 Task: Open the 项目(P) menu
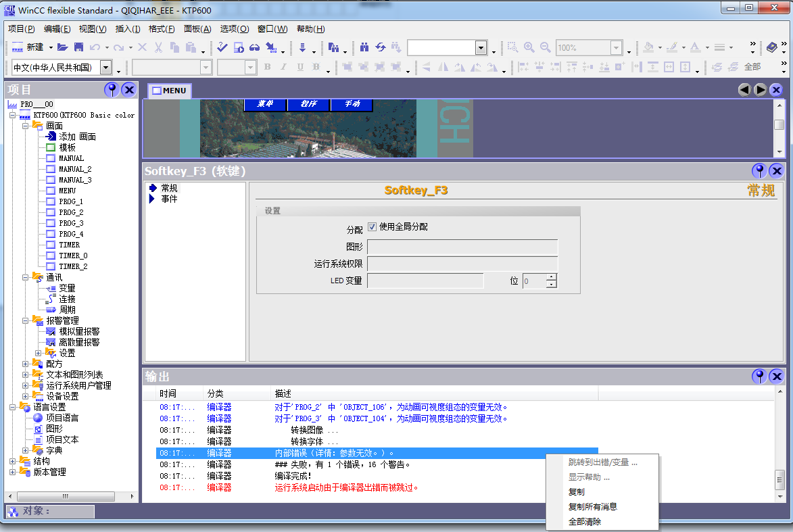coord(21,29)
